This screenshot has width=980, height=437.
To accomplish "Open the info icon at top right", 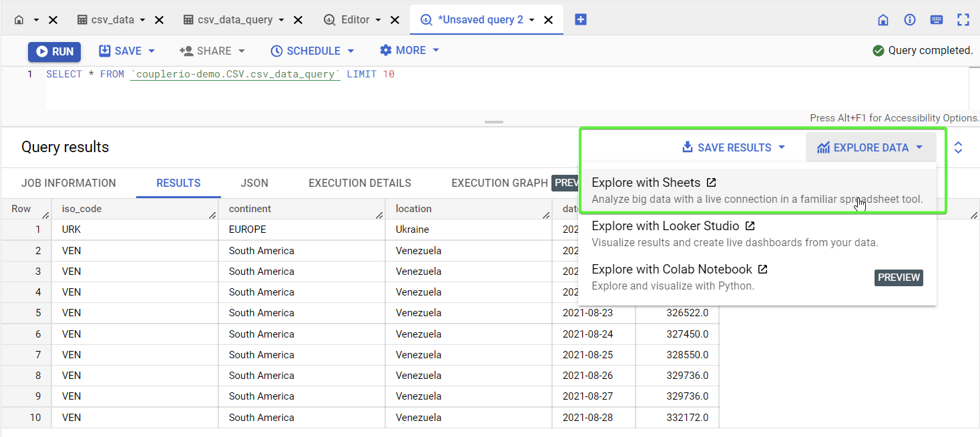I will 910,20.
